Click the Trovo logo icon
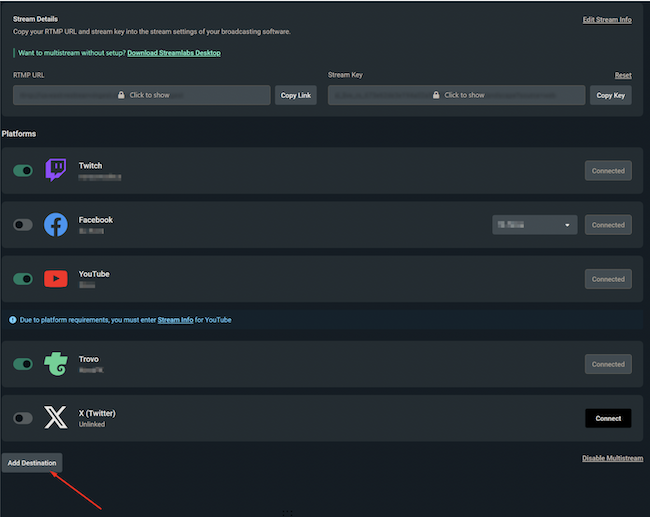 56,364
